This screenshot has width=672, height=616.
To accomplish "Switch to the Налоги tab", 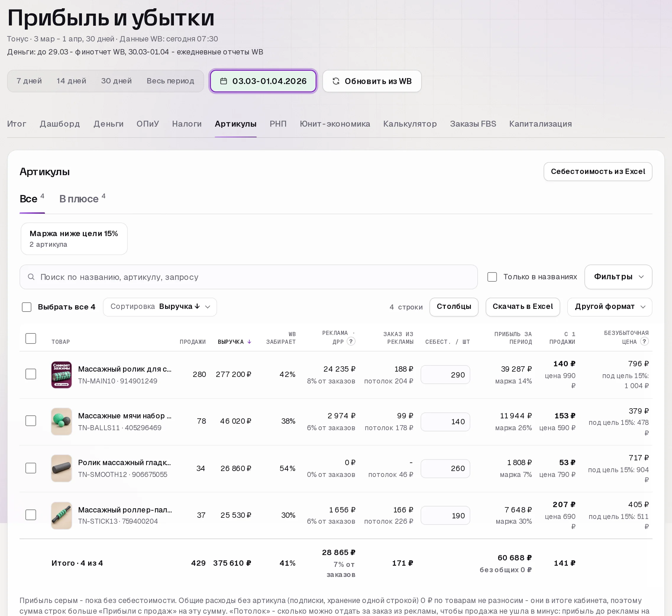I will point(187,124).
